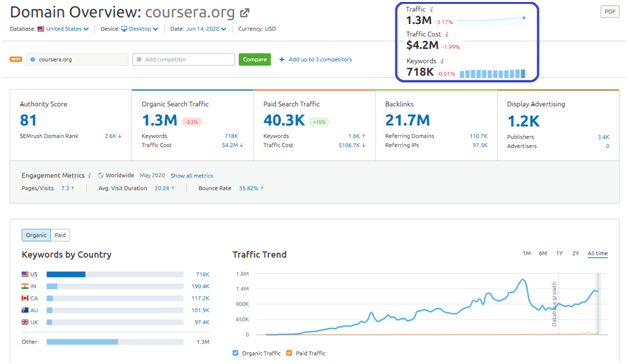Open Display Advertising value 1.2K
This screenshot has width=628, height=364.
(x=523, y=121)
